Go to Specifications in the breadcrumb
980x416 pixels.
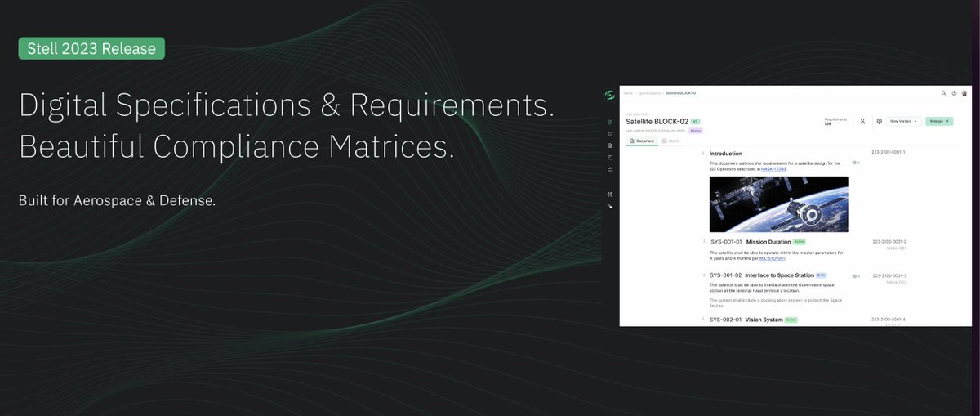pyautogui.click(x=648, y=93)
